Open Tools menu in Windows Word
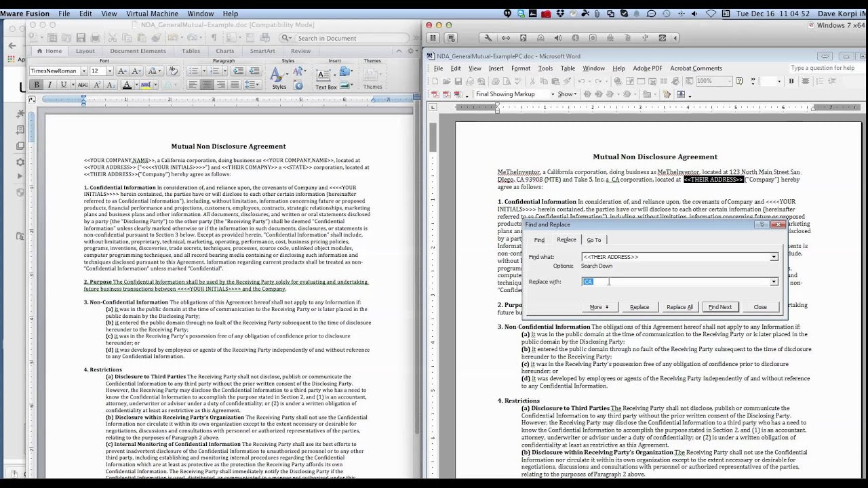868x488 pixels. pyautogui.click(x=545, y=68)
